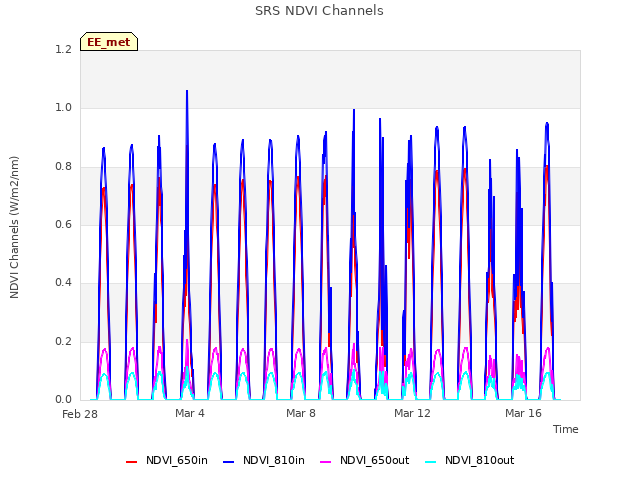The height and width of the screenshot is (480, 640).
Task: Click the 0.4 y-axis tick label
Action: (x=63, y=283)
